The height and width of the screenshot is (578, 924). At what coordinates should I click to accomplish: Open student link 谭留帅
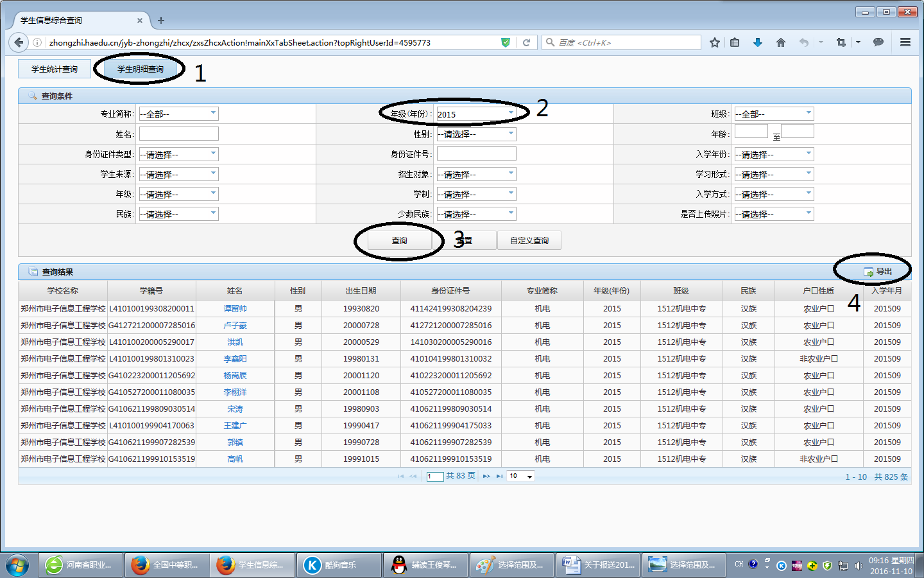[x=235, y=309]
